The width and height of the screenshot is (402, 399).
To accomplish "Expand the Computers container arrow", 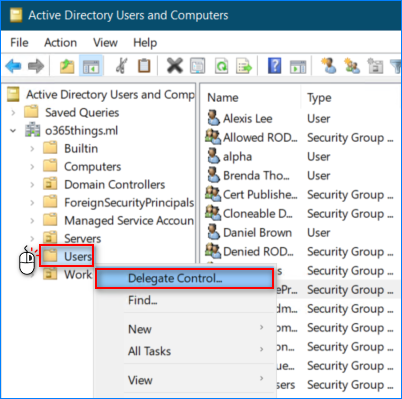I will pos(32,167).
